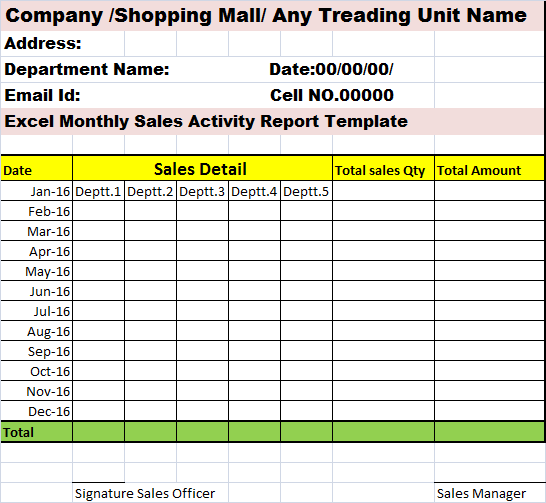Click the green Total row label
Image resolution: width=546 pixels, height=503 pixels.
[37, 432]
